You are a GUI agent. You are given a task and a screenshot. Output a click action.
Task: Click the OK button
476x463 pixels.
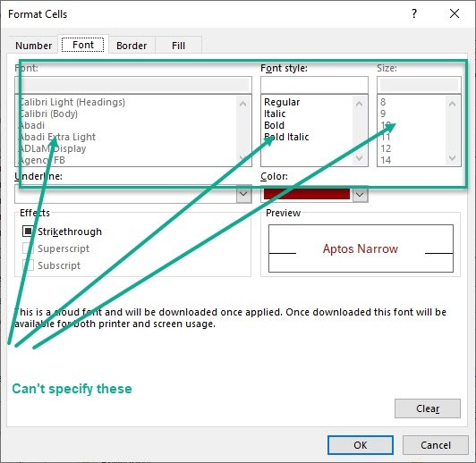[361, 445]
